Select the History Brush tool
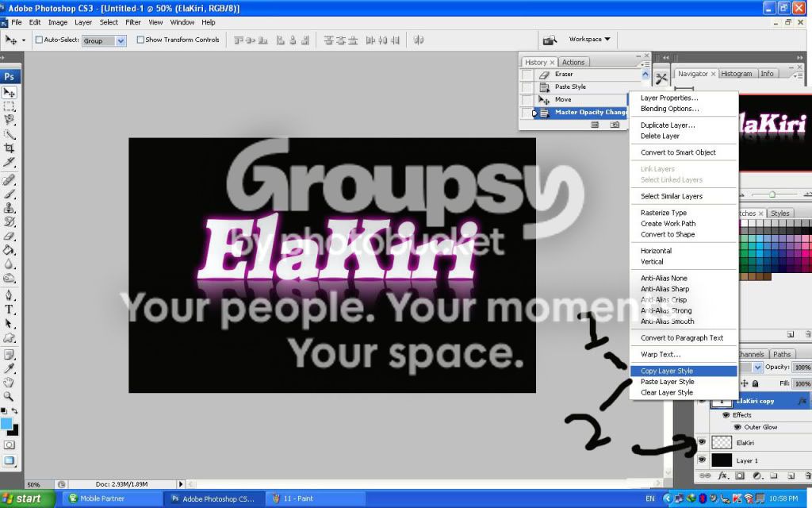 point(10,222)
